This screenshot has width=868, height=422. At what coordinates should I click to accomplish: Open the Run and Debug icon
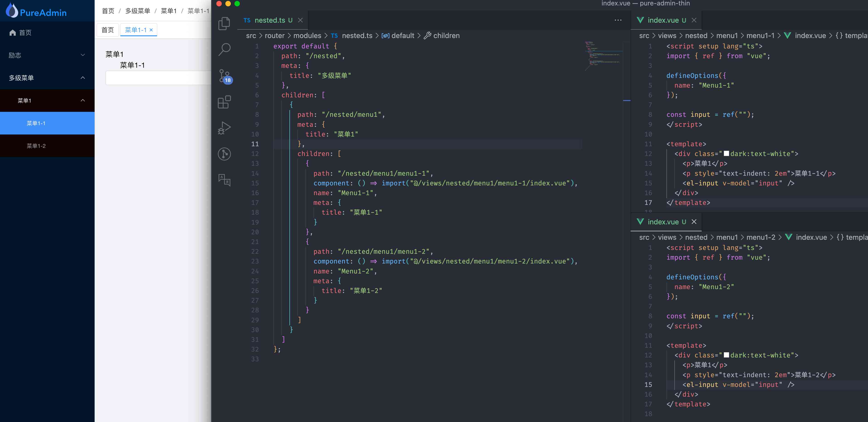tap(224, 128)
